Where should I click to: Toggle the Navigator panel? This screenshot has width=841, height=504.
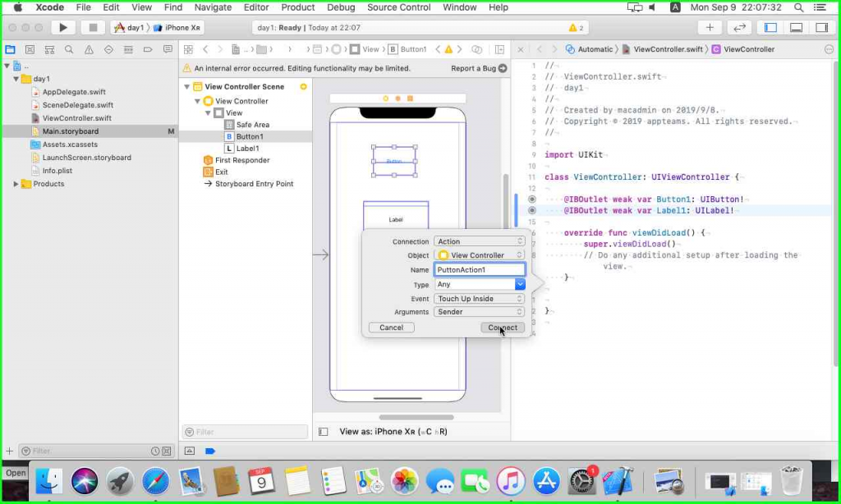click(770, 27)
